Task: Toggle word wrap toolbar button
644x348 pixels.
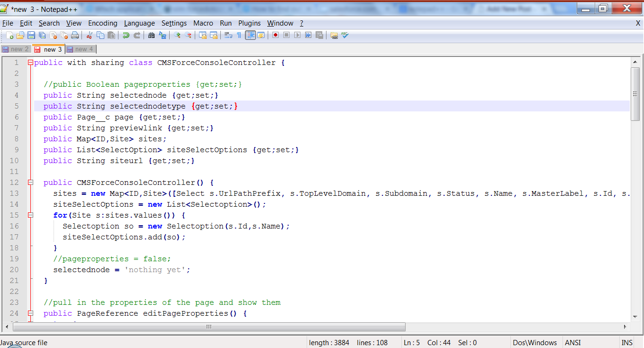Action: point(228,35)
